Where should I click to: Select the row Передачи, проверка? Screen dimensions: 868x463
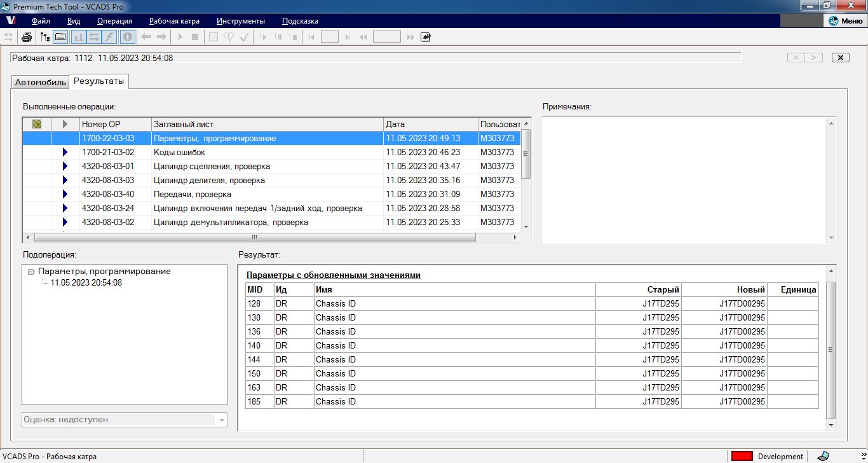(x=272, y=195)
